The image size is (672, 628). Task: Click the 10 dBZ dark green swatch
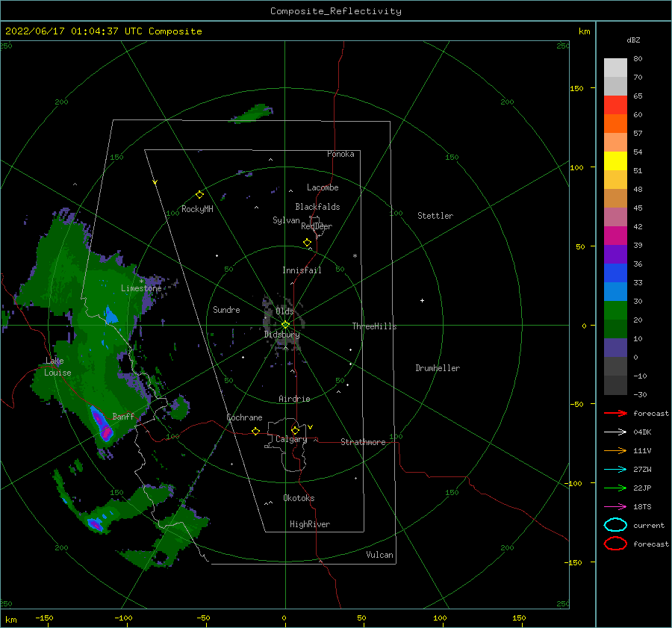(615, 329)
